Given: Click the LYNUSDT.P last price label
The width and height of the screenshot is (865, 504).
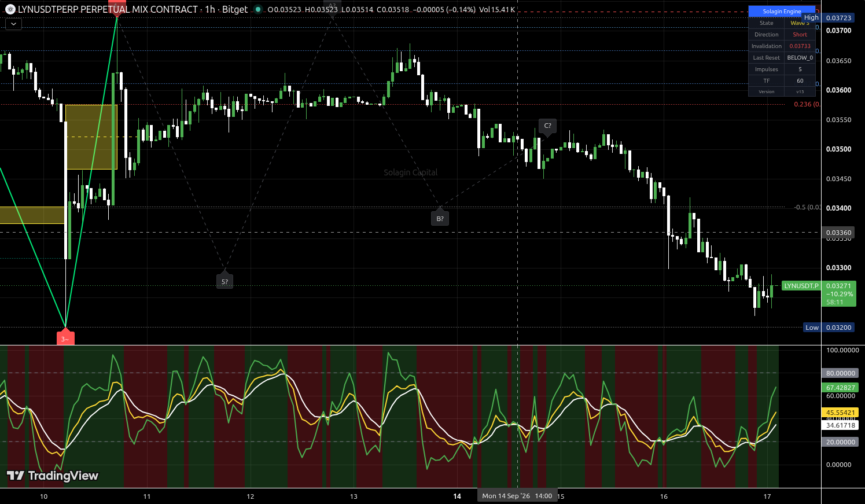Looking at the screenshot, I should tap(819, 293).
